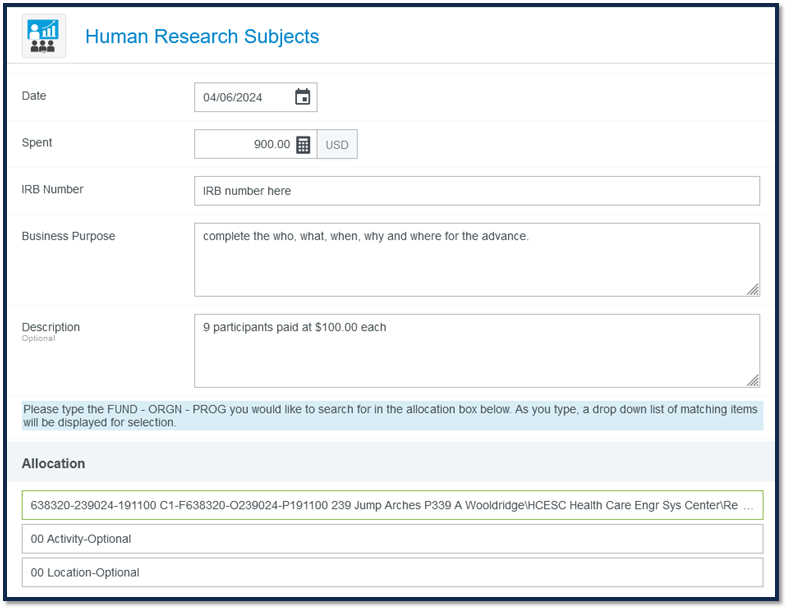
Task: Click inside the Business Purpose text area
Action: pyautogui.click(x=477, y=260)
